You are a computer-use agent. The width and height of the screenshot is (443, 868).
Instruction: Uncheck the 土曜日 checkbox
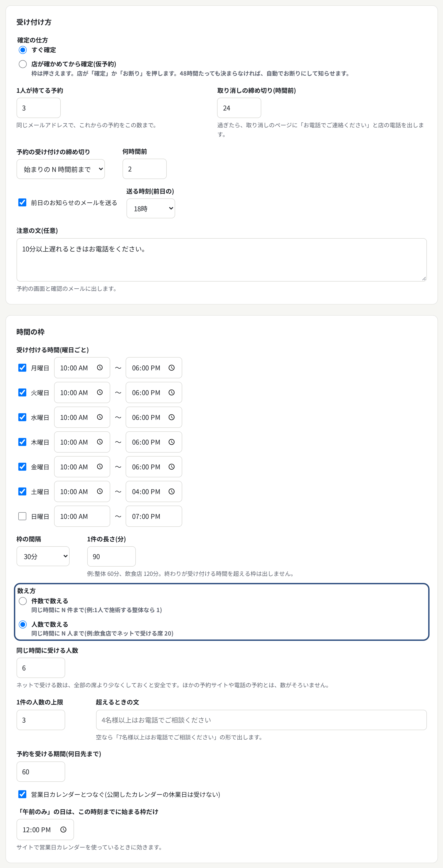point(22,491)
